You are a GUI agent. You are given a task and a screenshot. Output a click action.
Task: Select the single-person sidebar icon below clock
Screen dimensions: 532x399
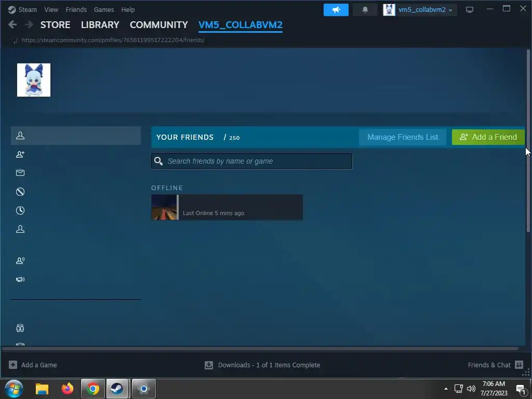coord(20,229)
